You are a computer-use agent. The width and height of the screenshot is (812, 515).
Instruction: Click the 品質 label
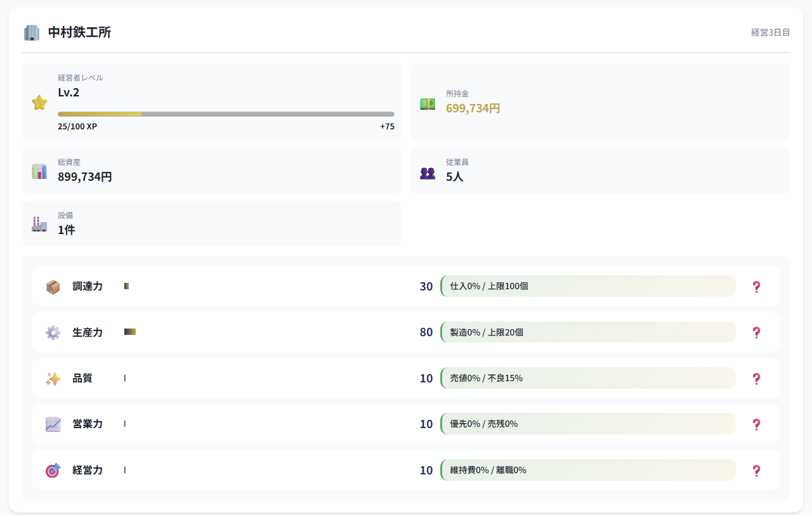82,378
